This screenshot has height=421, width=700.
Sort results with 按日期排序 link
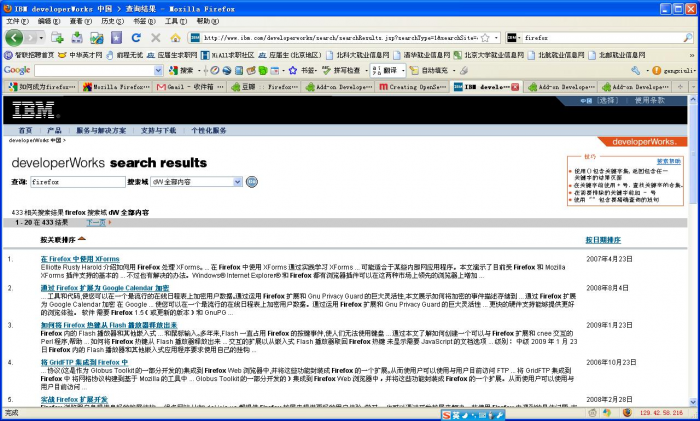tap(603, 240)
